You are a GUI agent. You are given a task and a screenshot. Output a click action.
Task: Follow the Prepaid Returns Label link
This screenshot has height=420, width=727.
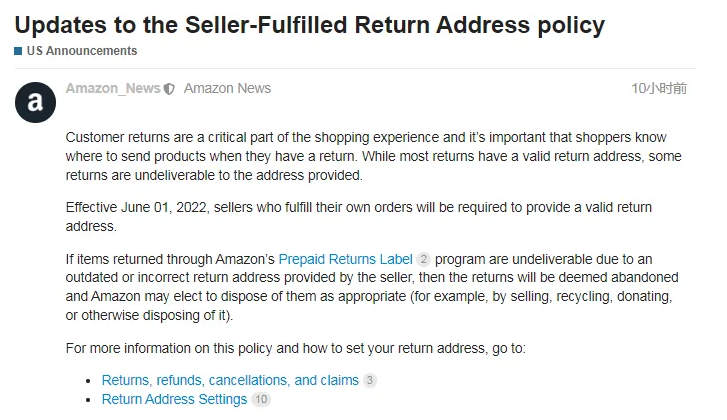[345, 259]
